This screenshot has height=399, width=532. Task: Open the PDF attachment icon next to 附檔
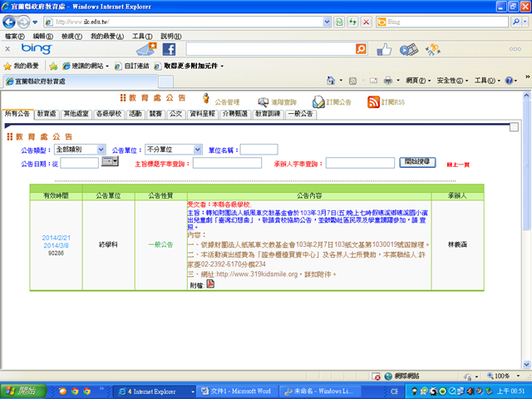210,283
